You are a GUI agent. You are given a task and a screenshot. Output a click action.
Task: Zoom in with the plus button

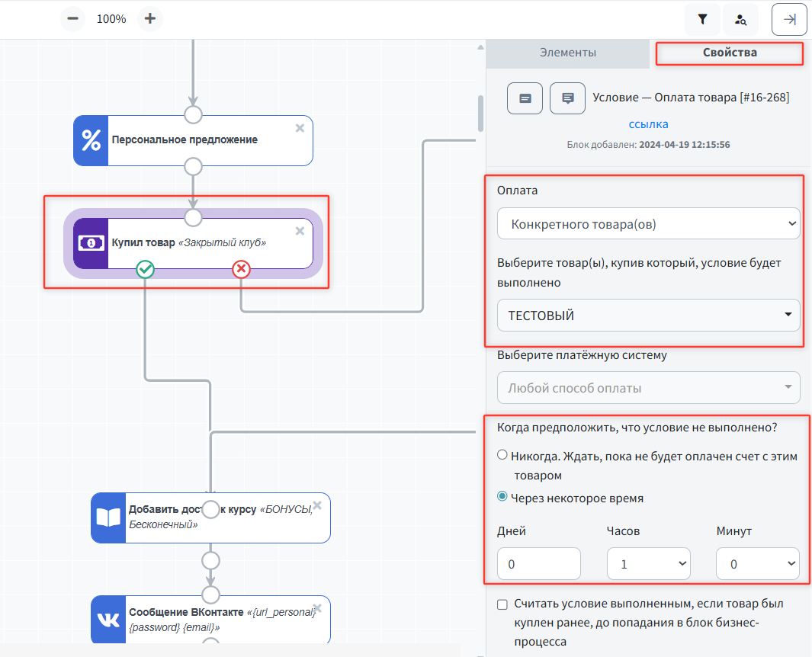coord(150,19)
